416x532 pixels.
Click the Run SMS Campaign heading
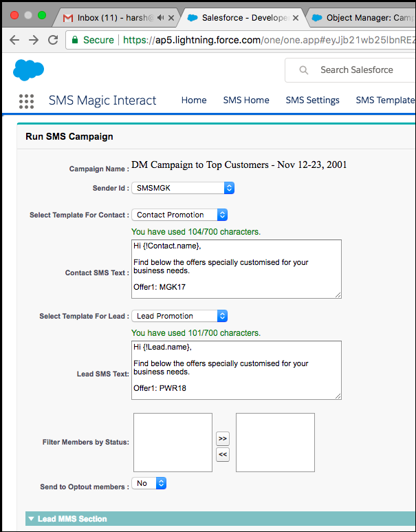tap(69, 136)
